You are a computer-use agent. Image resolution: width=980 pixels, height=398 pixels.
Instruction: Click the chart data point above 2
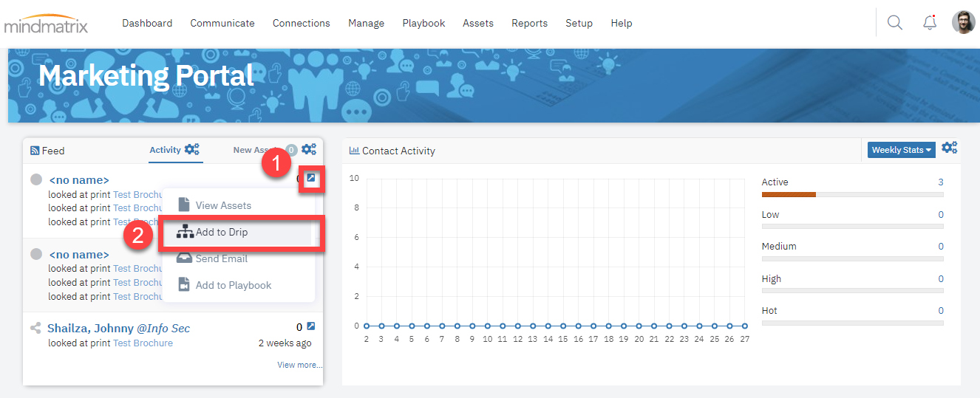pos(367,326)
